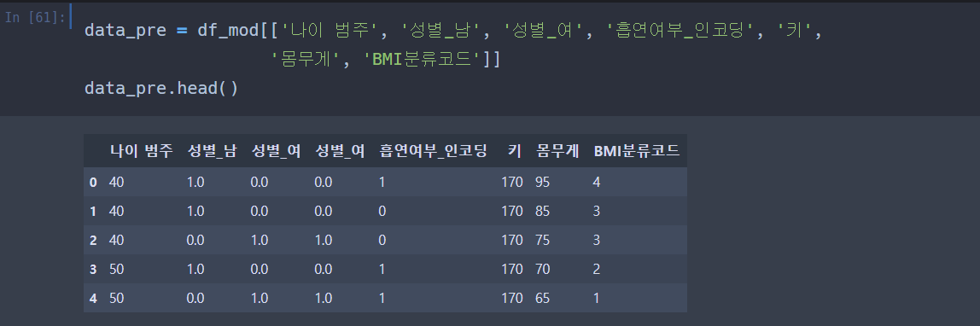980x326 pixels.
Task: Click row index 1 in the output table
Action: click(93, 211)
